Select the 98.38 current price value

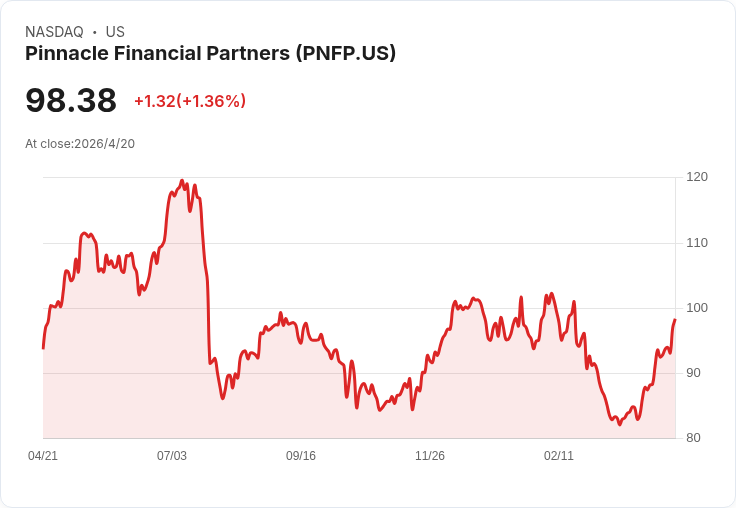point(71,100)
